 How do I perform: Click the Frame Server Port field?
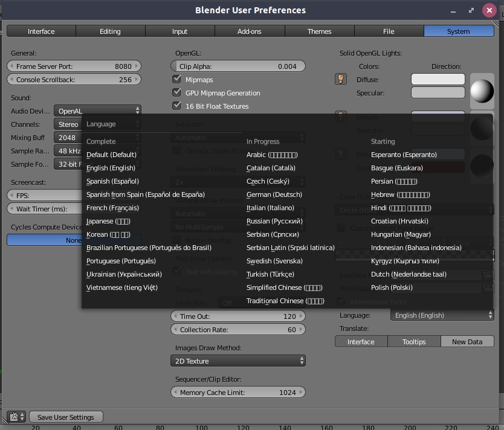coord(74,66)
